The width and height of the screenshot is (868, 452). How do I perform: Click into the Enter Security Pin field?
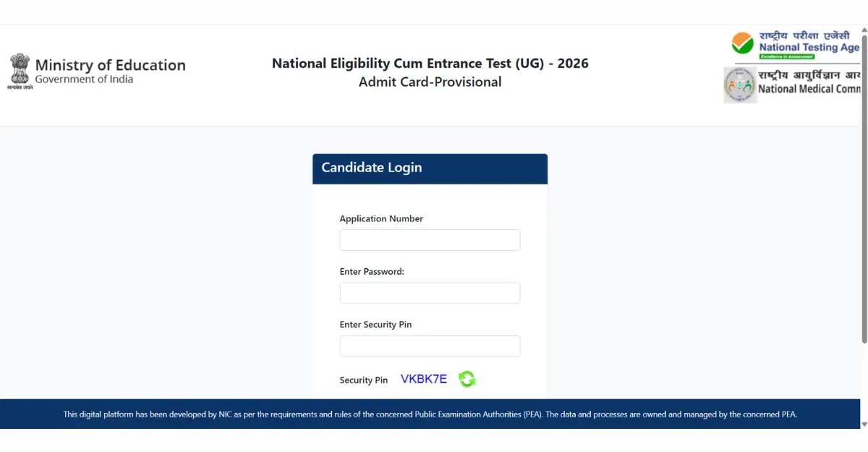coord(430,346)
